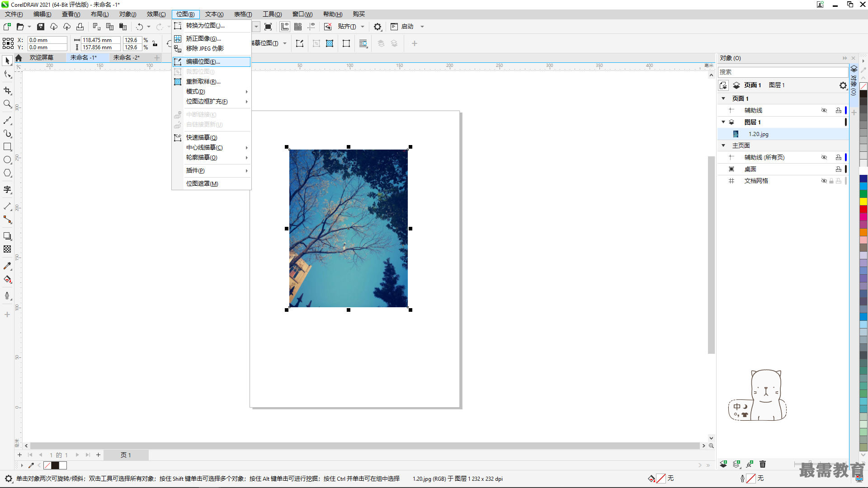Click the 搜索 field in Objects panel

[782, 72]
